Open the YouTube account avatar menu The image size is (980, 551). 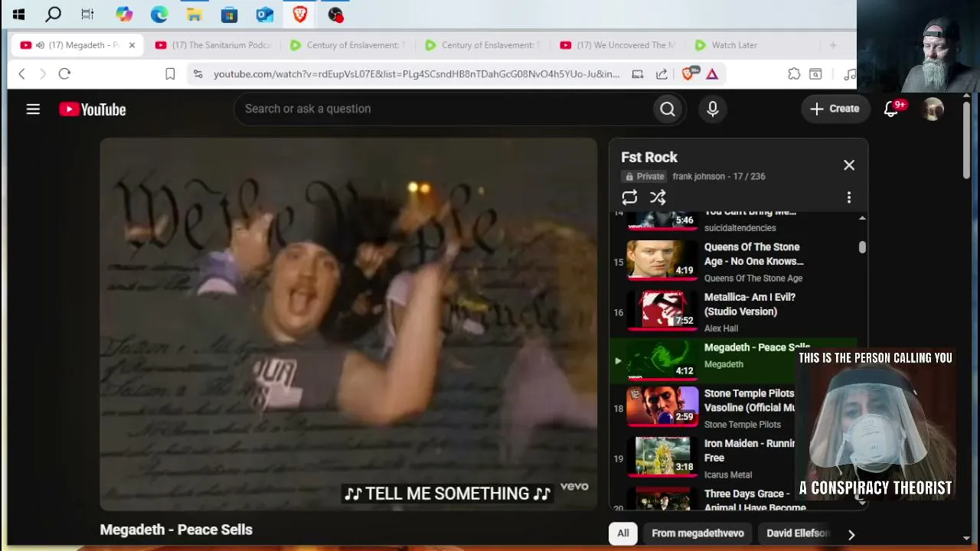click(933, 109)
